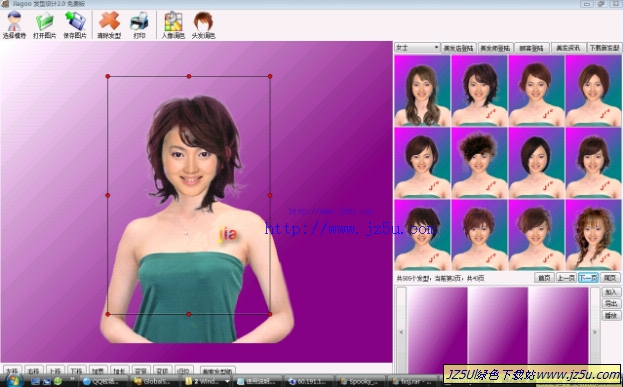Image resolution: width=624 pixels, height=387 pixels.
Task: Save the image using 保存图片 icon
Action: [75, 25]
